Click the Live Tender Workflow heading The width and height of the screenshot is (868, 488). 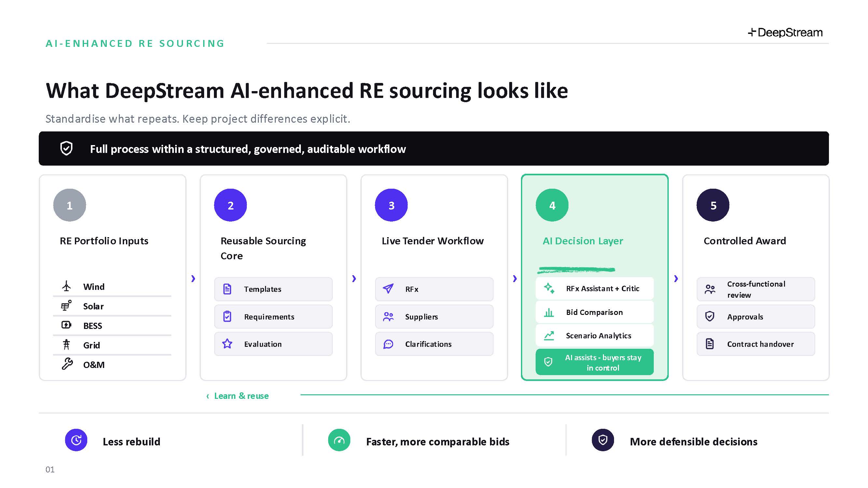pyautogui.click(x=433, y=241)
